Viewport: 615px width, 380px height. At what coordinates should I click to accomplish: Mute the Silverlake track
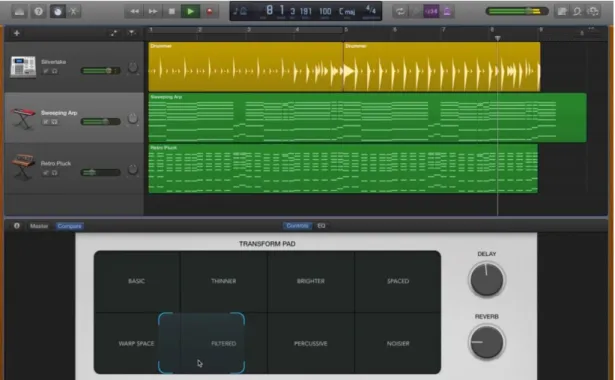point(45,71)
